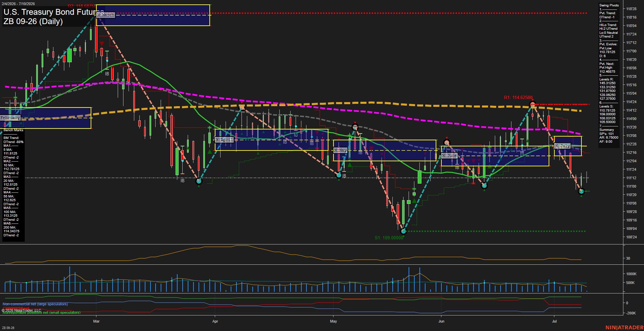This screenshot has height=331, width=644.
Task: Click the S1: 109.00000 support label
Action: (x=389, y=238)
